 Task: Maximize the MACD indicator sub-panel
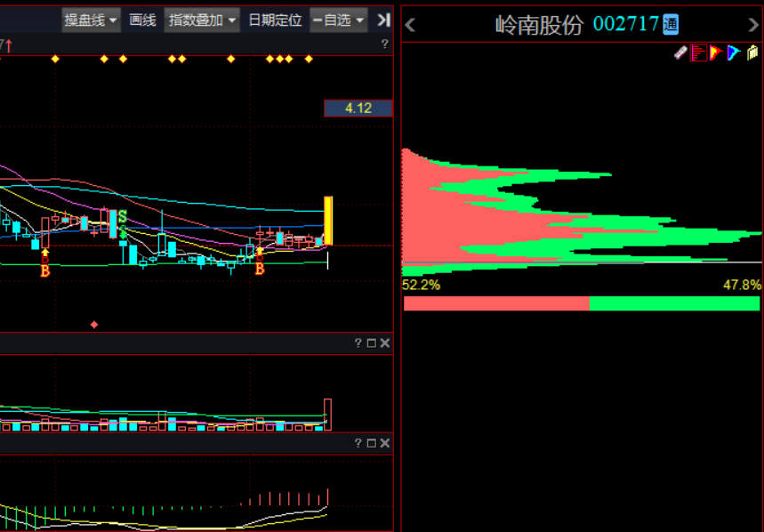pos(371,443)
